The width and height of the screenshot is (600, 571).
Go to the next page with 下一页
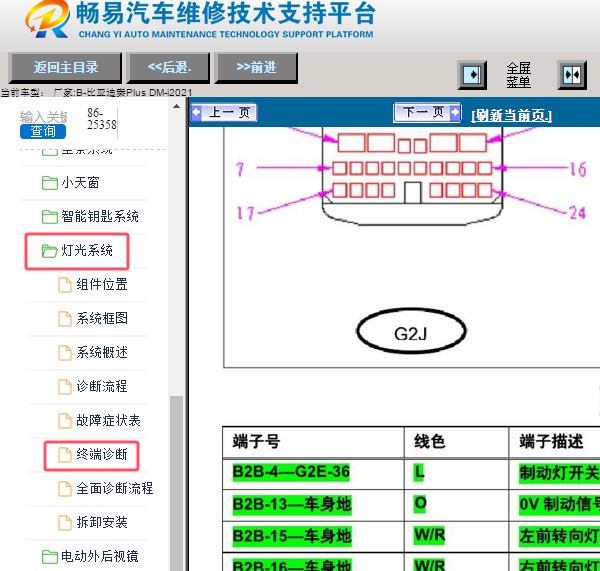(x=427, y=113)
